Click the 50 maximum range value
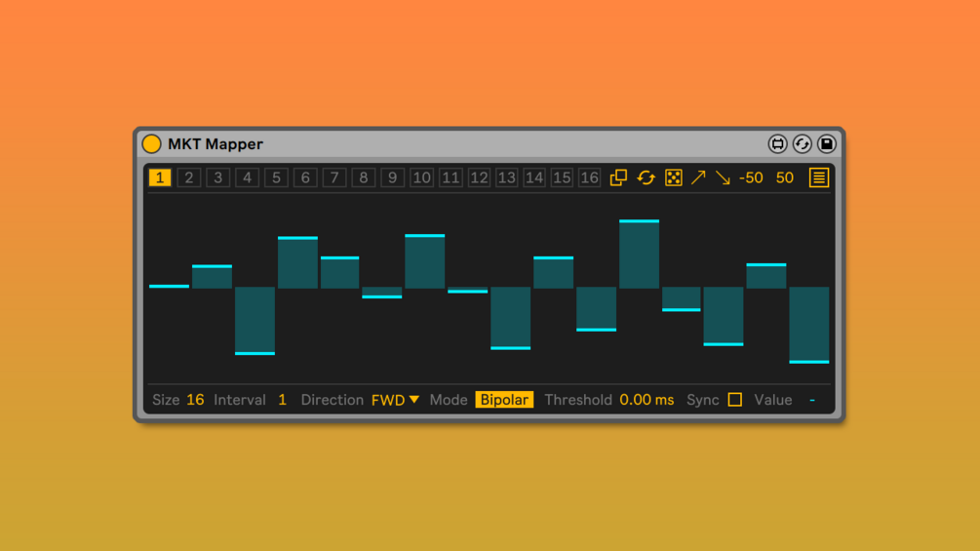Image resolution: width=980 pixels, height=551 pixels. pos(784,177)
